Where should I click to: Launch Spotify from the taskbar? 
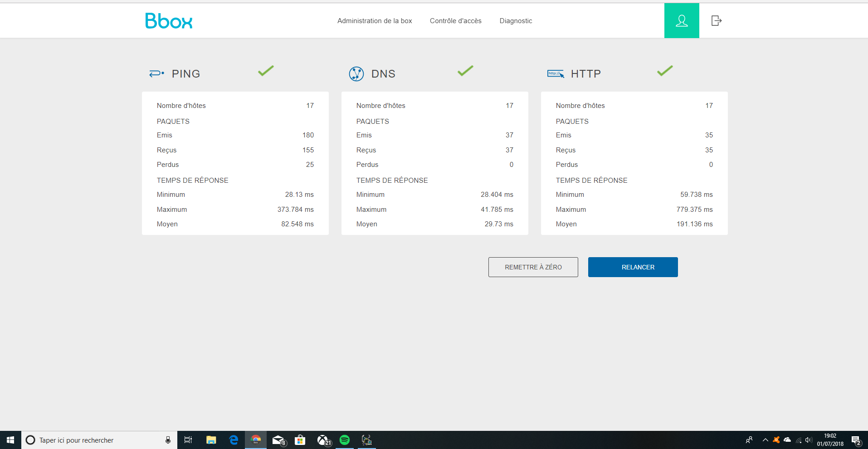[345, 440]
